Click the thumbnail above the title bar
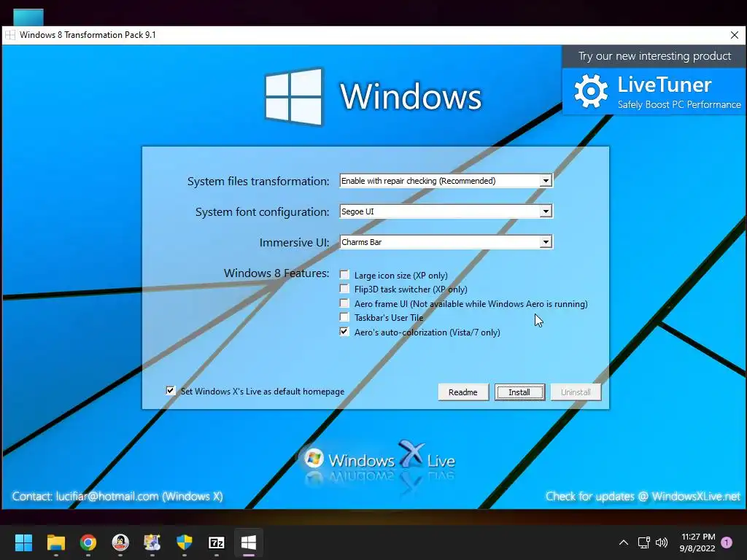 click(x=28, y=17)
